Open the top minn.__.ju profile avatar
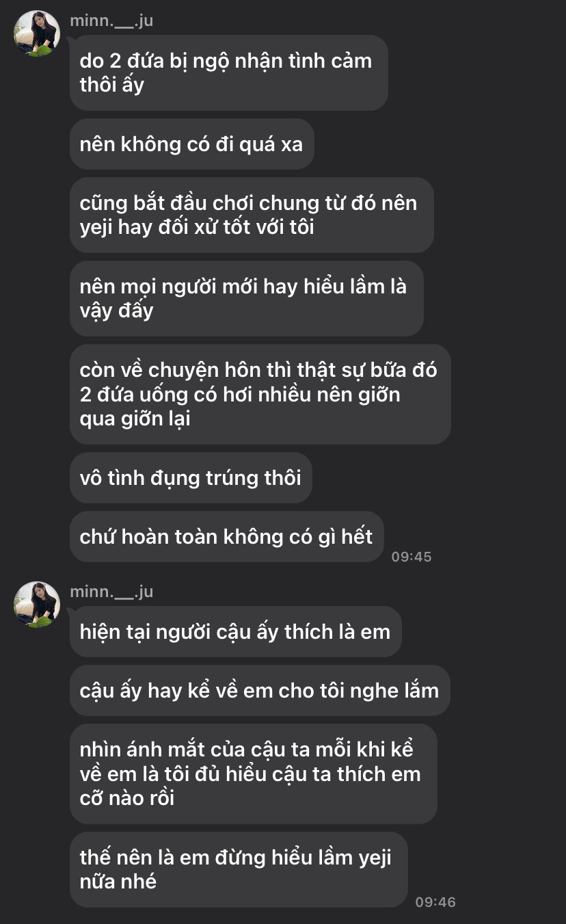 pyautogui.click(x=37, y=34)
